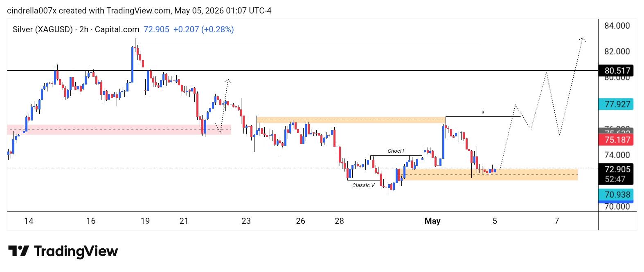The image size is (644, 272).
Task: Click the upper orange supply zone rectangle
Action: coord(351,120)
